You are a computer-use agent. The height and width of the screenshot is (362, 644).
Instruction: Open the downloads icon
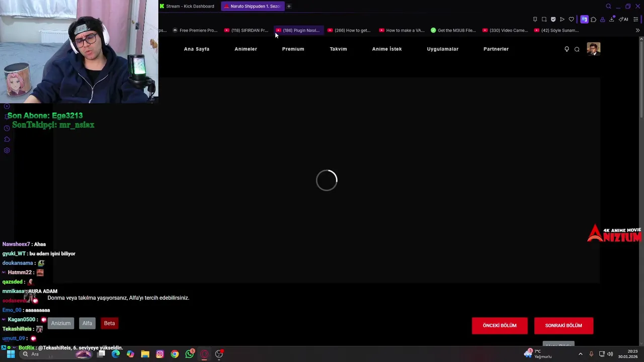pos(612,20)
